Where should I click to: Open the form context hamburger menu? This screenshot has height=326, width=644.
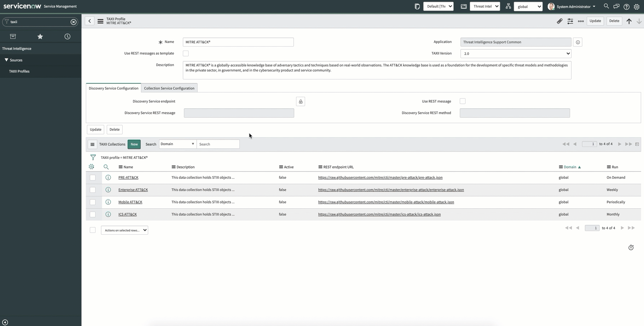(x=100, y=21)
